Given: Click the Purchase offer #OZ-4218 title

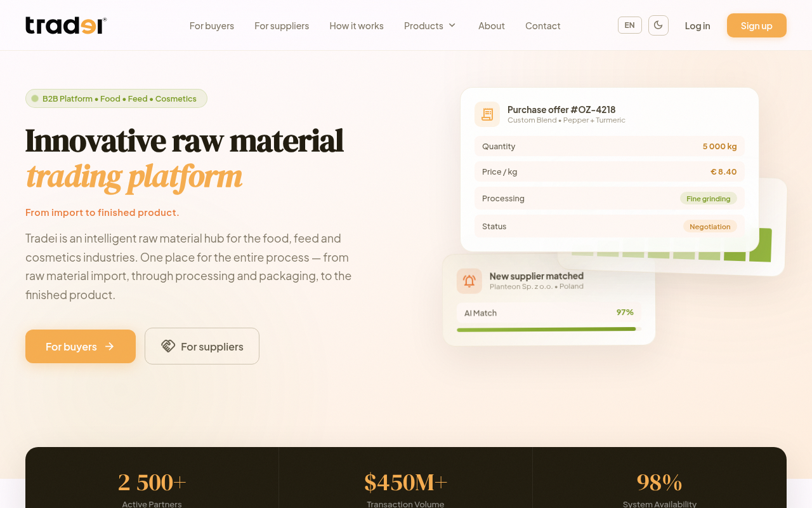Looking at the screenshot, I should click(561, 109).
